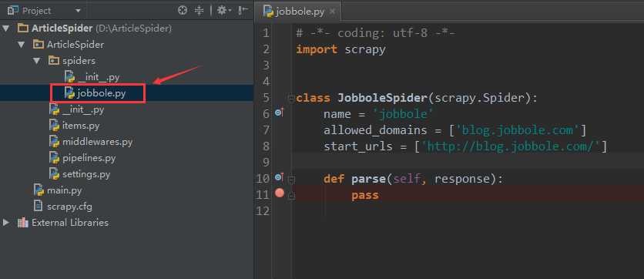Place cursor on empty line 12
Viewport: 644px width, 279px height.
point(468,211)
